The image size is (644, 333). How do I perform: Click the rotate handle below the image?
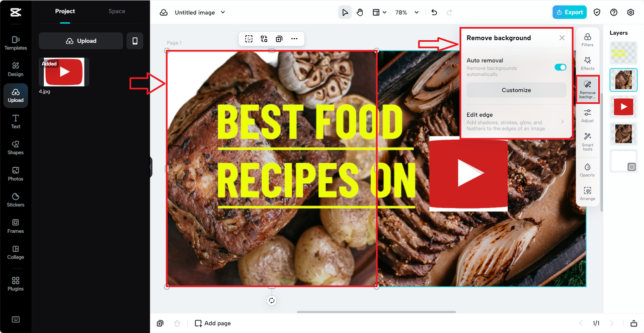[272, 301]
